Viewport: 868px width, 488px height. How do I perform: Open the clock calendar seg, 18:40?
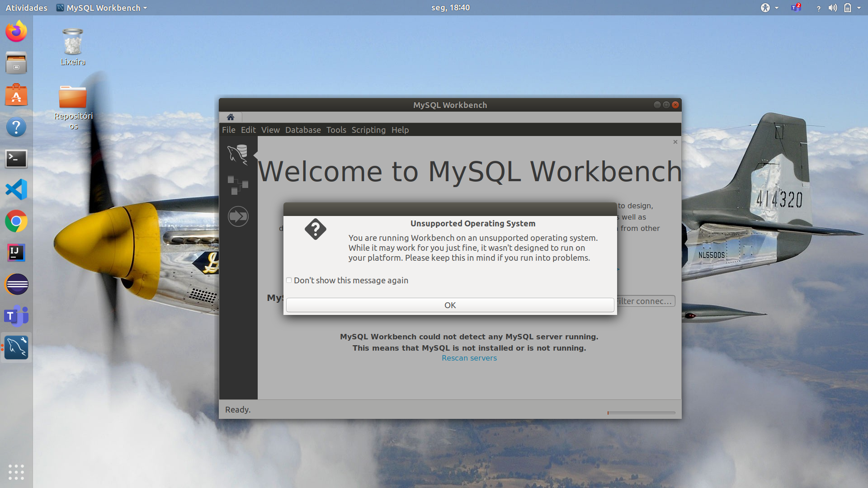450,8
